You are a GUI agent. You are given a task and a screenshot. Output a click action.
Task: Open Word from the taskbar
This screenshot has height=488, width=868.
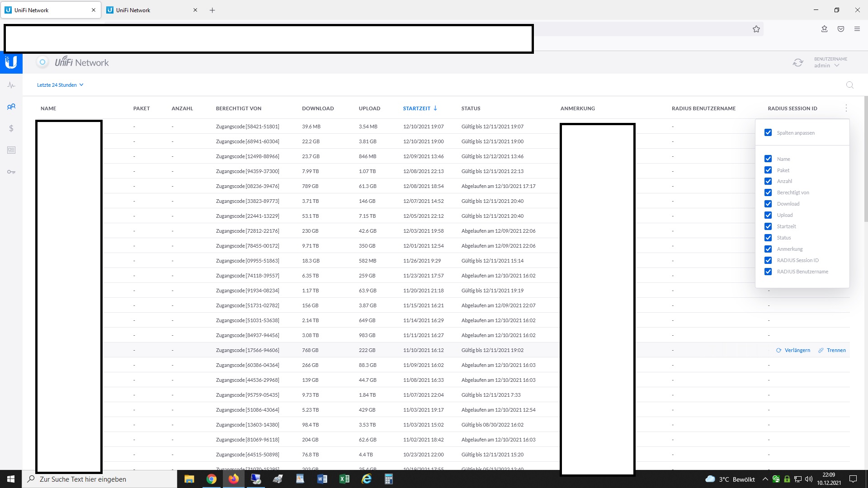point(322,479)
